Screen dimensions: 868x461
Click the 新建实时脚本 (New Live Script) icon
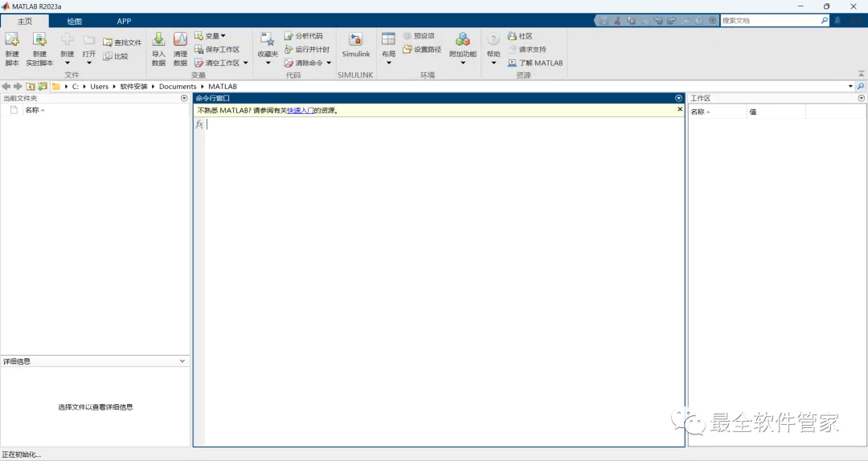tap(39, 39)
